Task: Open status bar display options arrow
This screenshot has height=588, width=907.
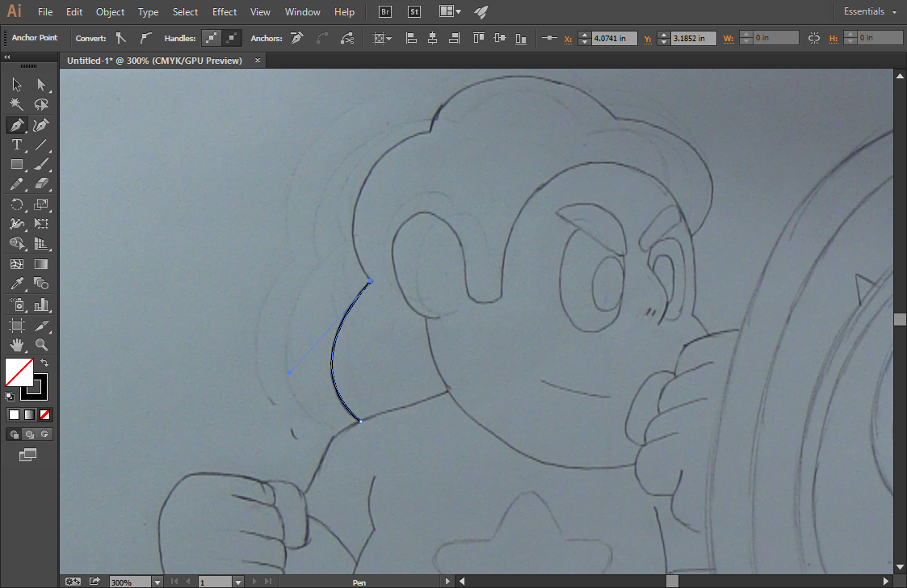Action: point(447,582)
